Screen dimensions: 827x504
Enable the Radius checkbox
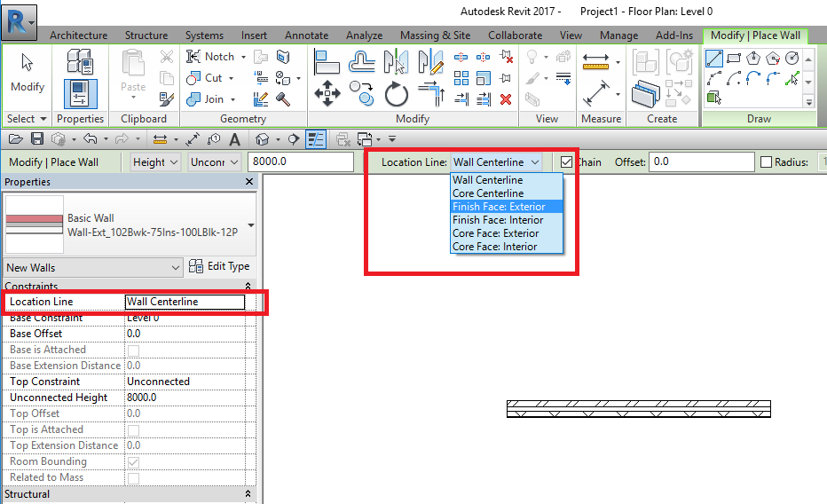point(767,162)
